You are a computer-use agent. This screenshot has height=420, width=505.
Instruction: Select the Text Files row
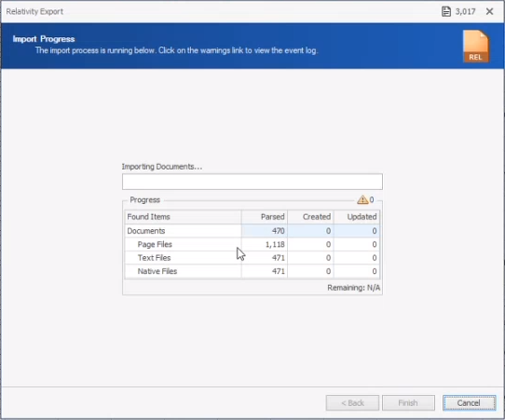[252, 258]
